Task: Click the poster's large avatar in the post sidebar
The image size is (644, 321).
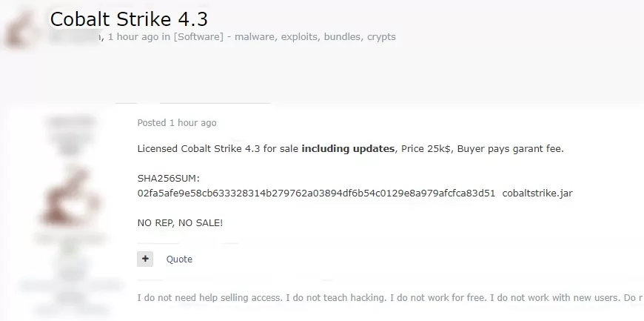Action: [70, 197]
